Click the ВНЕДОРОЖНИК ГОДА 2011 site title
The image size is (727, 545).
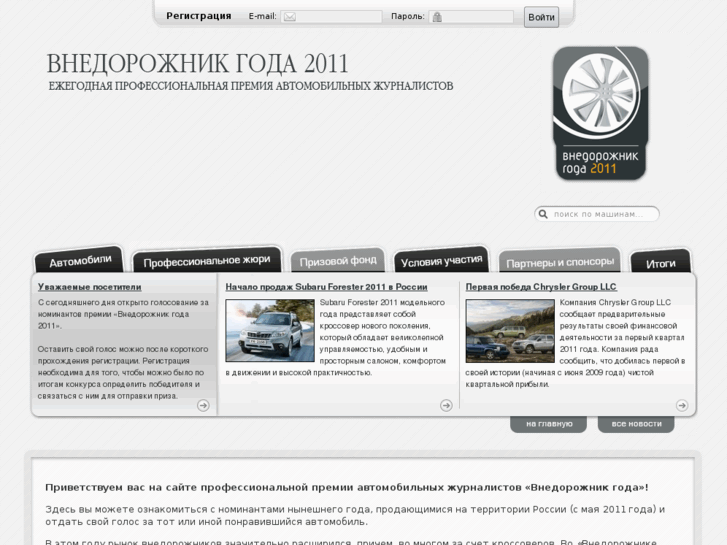(x=197, y=64)
